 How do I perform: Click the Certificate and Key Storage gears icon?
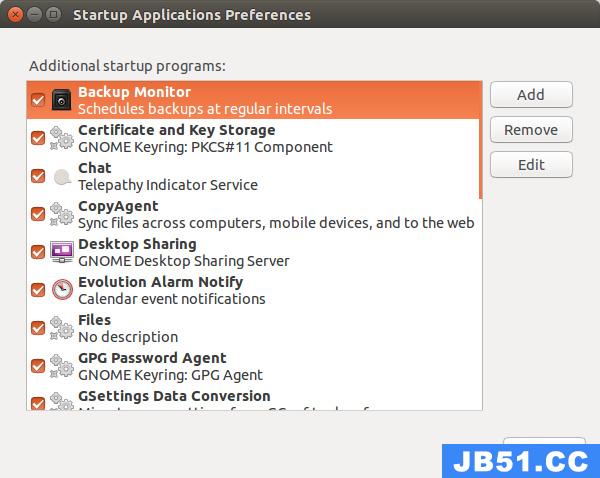point(61,138)
